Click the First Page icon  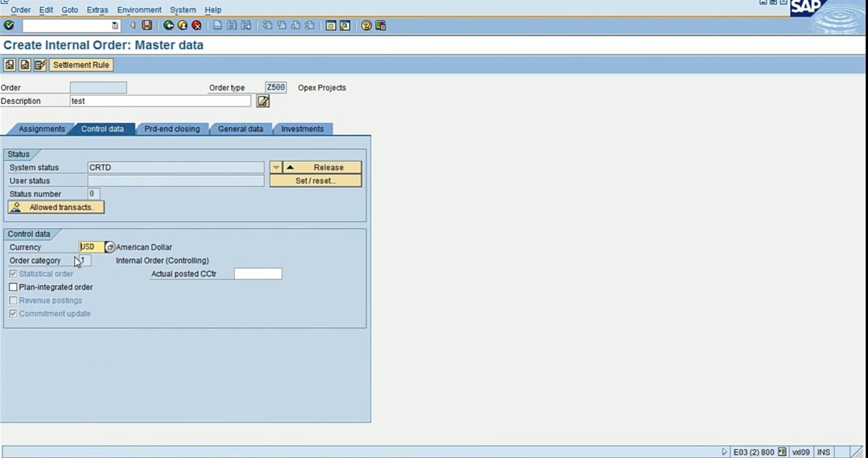[x=268, y=25]
